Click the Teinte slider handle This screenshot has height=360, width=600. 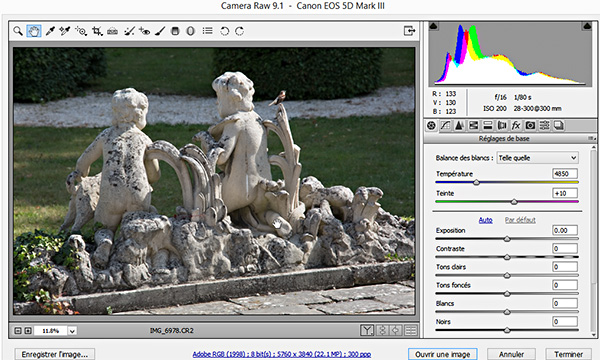tap(514, 202)
